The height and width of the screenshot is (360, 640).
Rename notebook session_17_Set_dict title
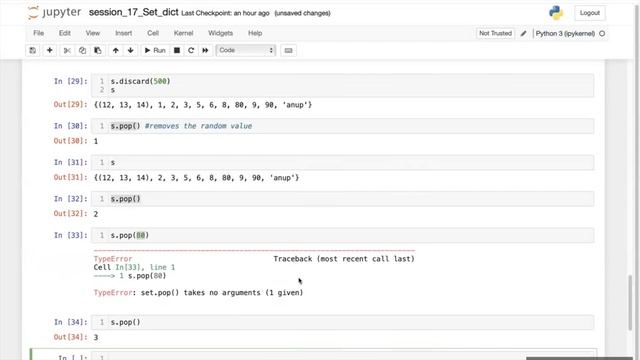[x=133, y=13]
